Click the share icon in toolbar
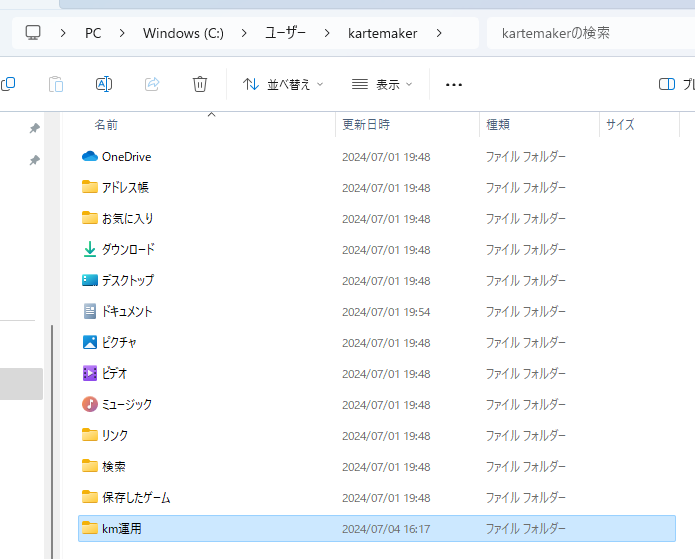 tap(152, 84)
